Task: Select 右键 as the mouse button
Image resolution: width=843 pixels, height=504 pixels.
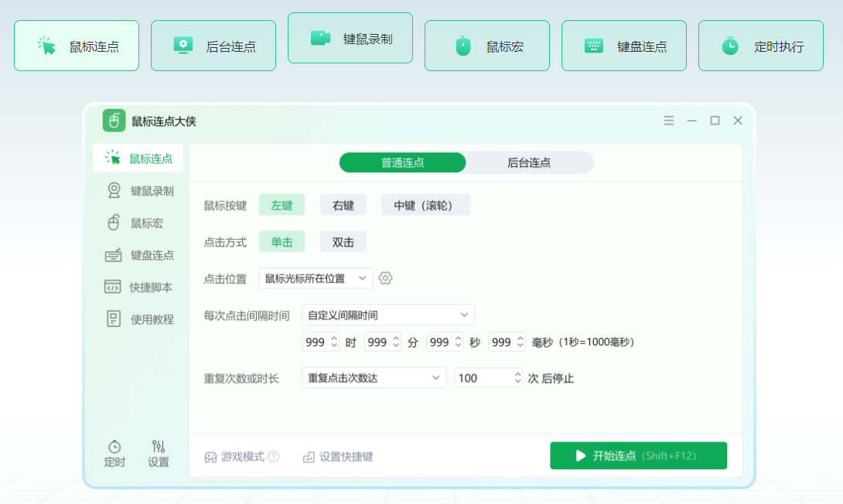Action: pyautogui.click(x=343, y=204)
